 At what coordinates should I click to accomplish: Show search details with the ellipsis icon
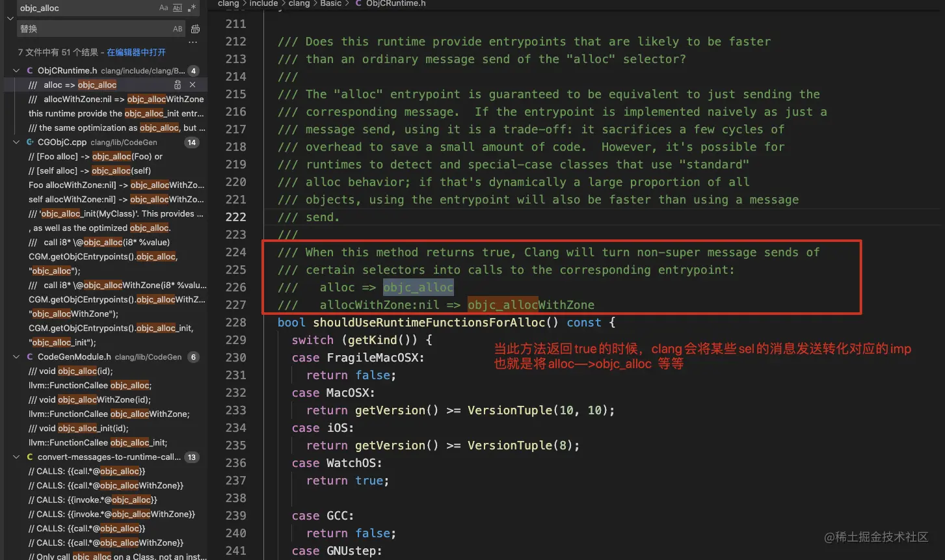193,43
